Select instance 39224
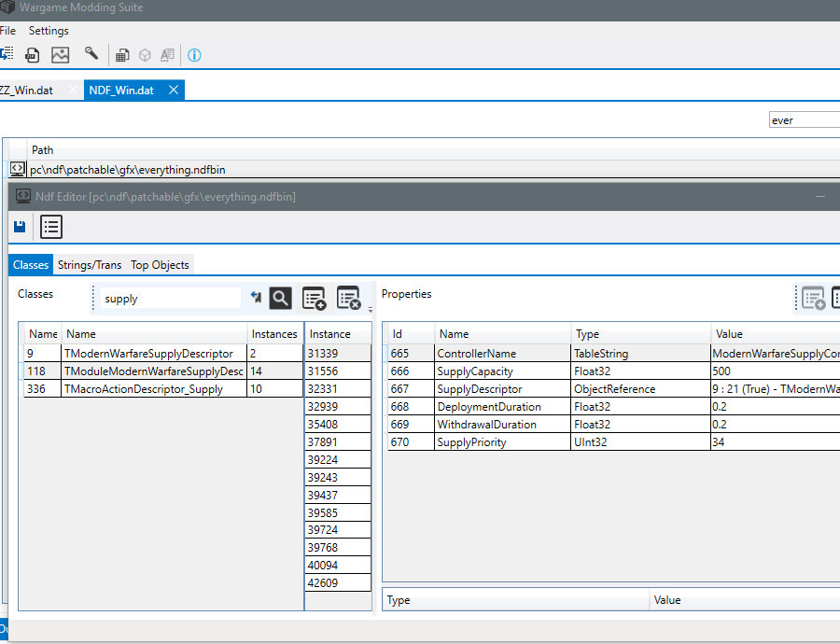 pos(338,460)
